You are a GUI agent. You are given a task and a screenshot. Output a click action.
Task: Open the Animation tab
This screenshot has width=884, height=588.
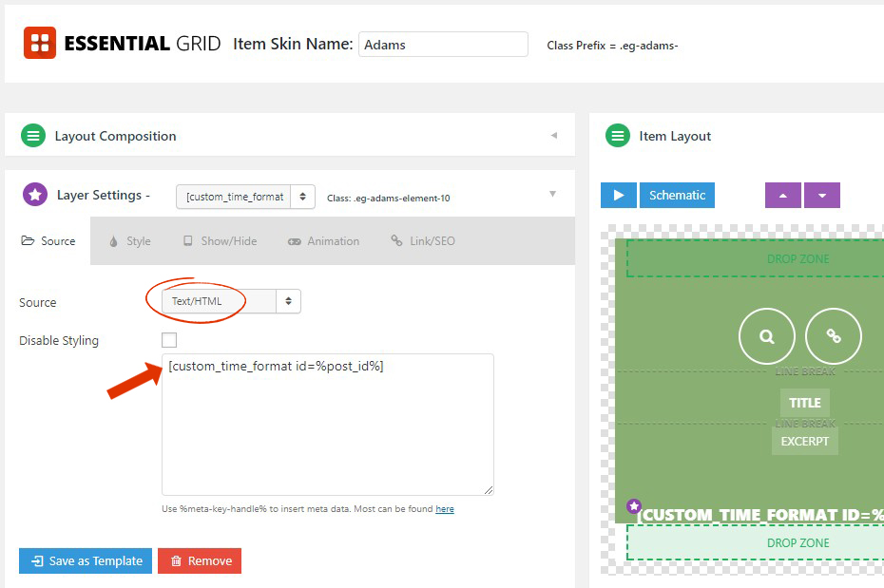pos(323,241)
